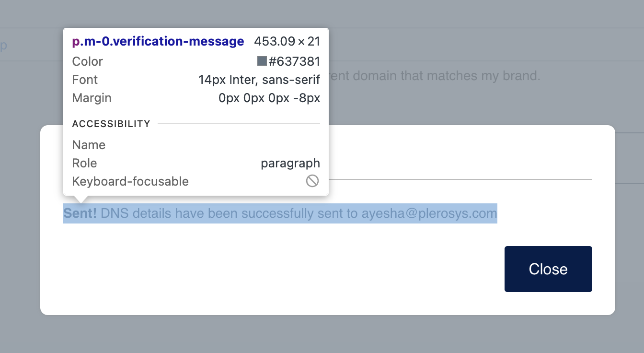
Task: Click the Keyboard-focusable label
Action: pyautogui.click(x=130, y=181)
